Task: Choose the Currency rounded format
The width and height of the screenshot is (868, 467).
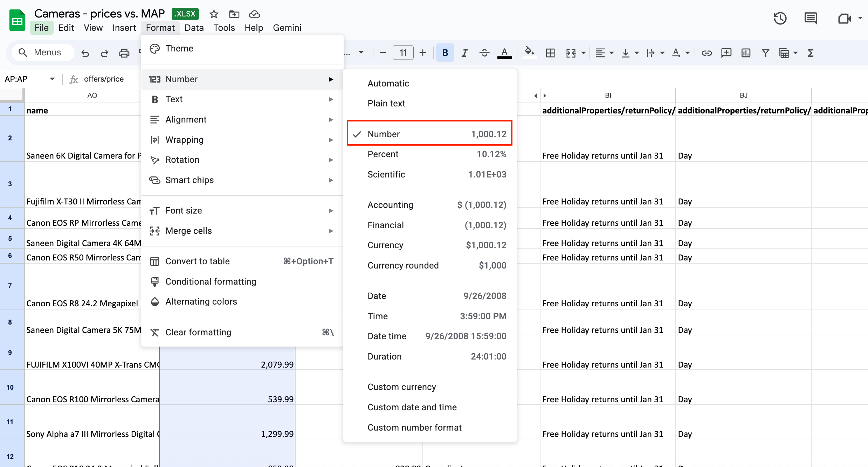Action: pyautogui.click(x=403, y=265)
